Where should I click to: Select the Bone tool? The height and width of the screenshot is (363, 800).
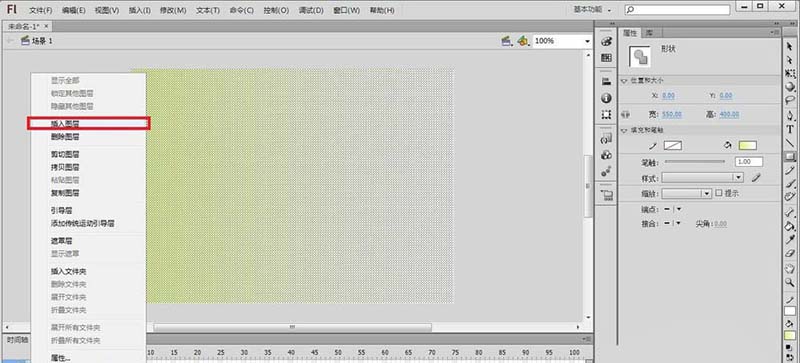tap(790, 212)
